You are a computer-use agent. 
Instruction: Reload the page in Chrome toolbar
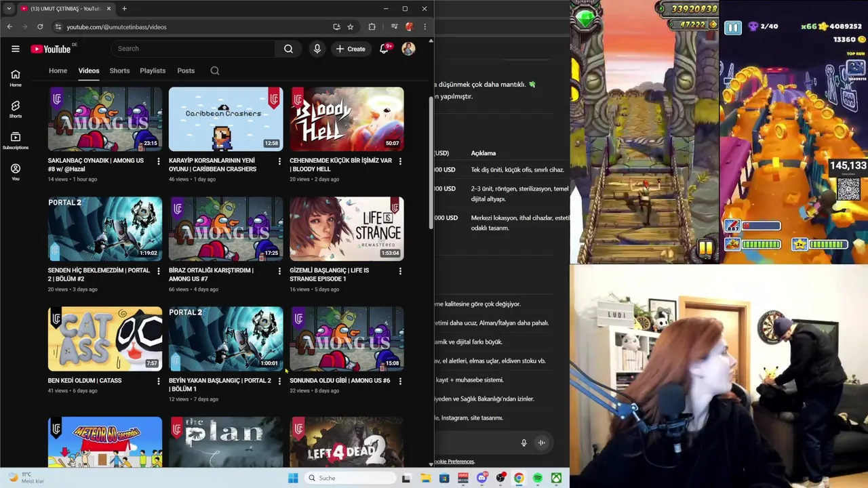click(x=40, y=27)
